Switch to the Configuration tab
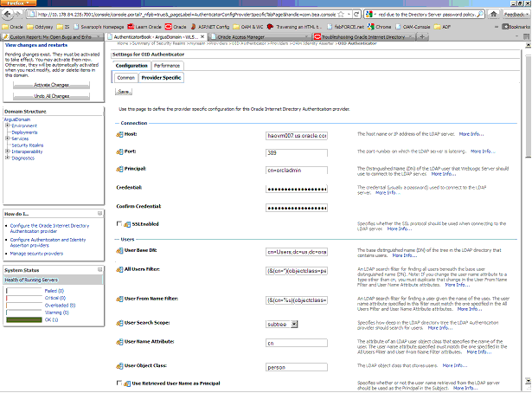 [x=131, y=66]
